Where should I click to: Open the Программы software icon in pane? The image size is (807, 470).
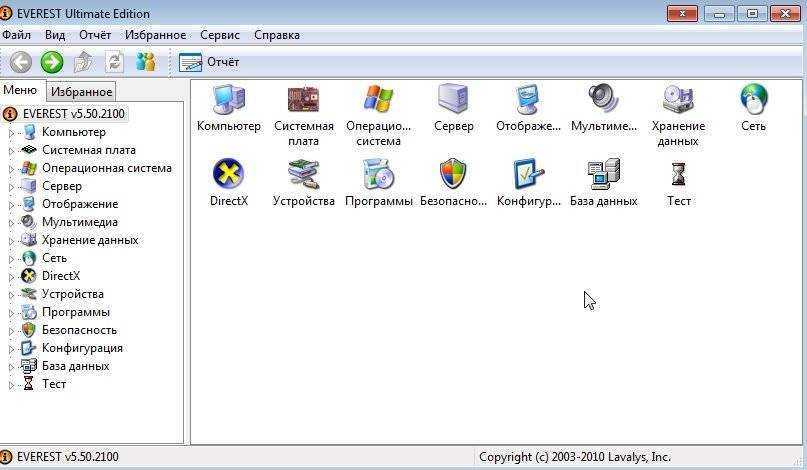[x=378, y=174]
